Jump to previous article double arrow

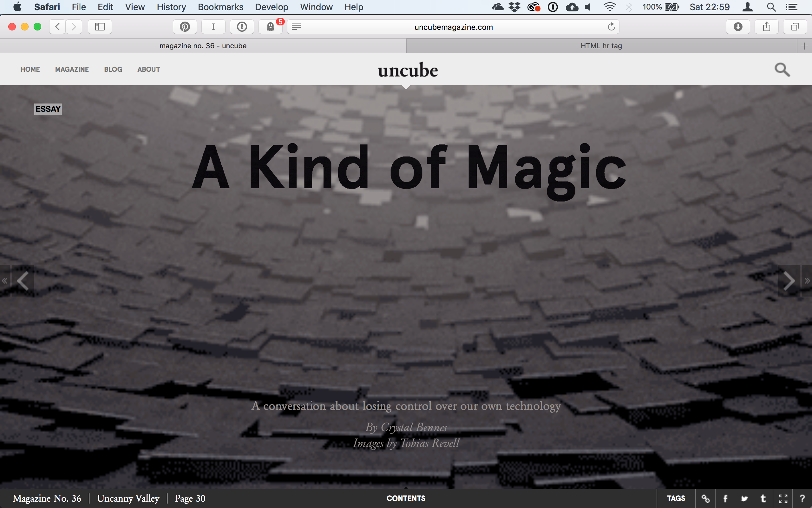pos(5,281)
